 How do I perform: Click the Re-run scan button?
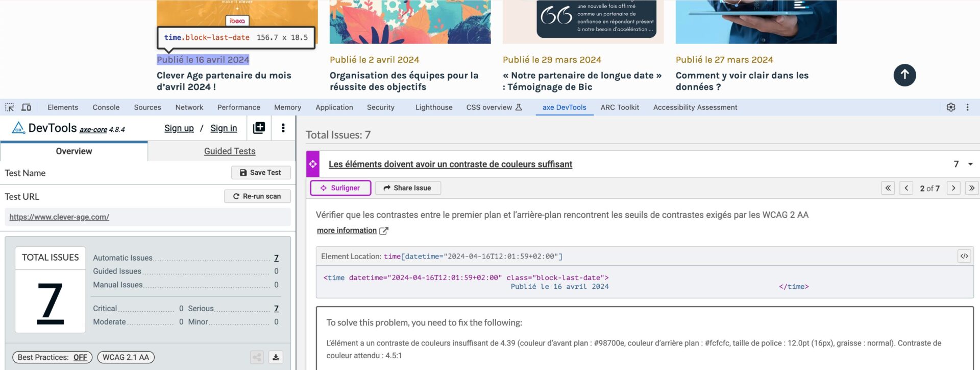257,196
